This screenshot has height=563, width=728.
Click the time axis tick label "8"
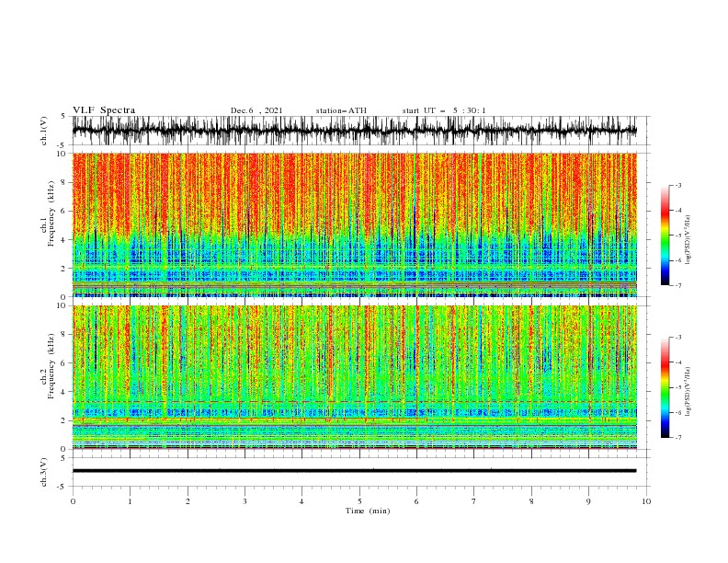coord(531,501)
